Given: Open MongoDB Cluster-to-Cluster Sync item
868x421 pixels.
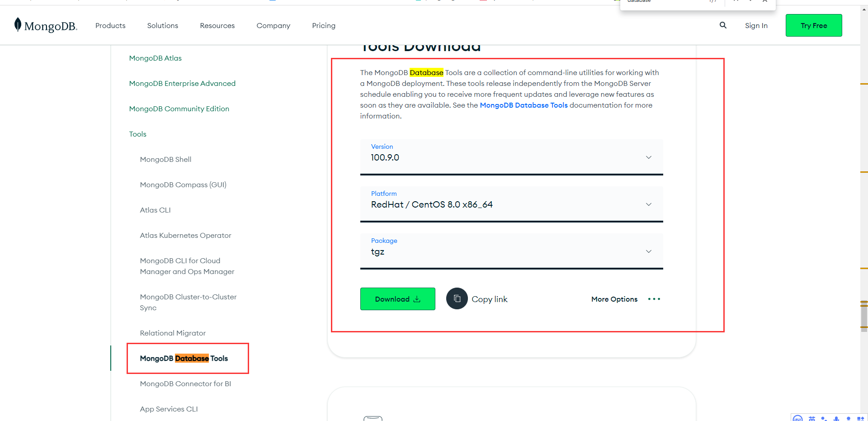Looking at the screenshot, I should tap(188, 302).
